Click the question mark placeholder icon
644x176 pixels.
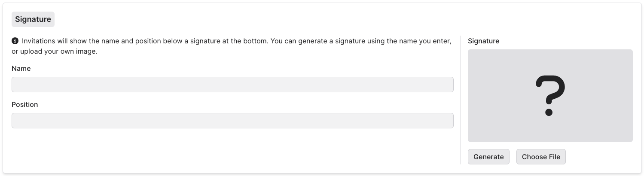coord(550,95)
